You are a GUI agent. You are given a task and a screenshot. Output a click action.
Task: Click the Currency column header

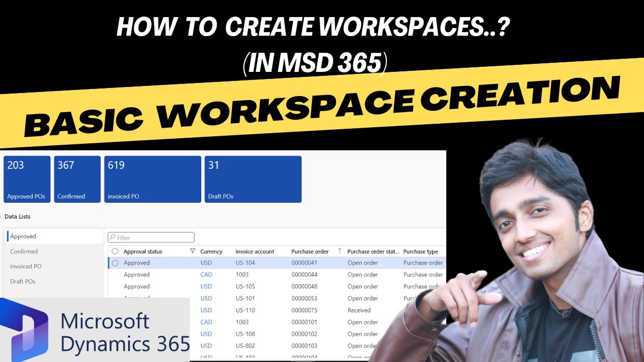point(211,251)
